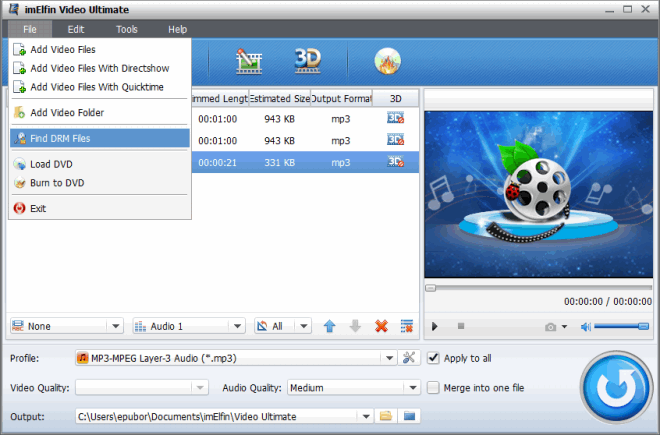The width and height of the screenshot is (660, 435).
Task: Enable Merge into one file
Action: click(433, 387)
